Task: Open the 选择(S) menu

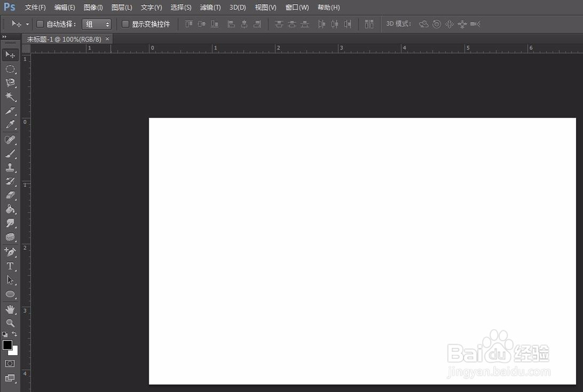Action: [x=181, y=8]
